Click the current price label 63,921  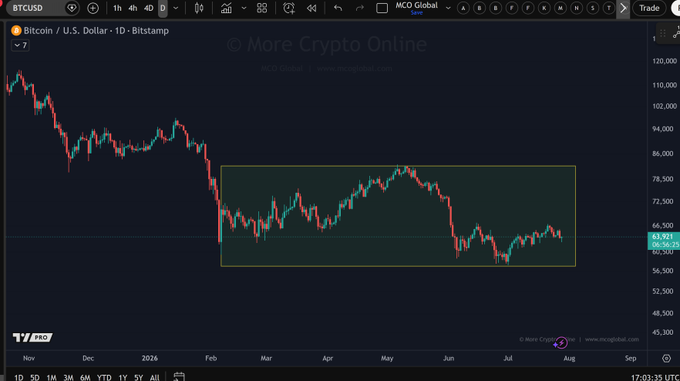coord(663,237)
